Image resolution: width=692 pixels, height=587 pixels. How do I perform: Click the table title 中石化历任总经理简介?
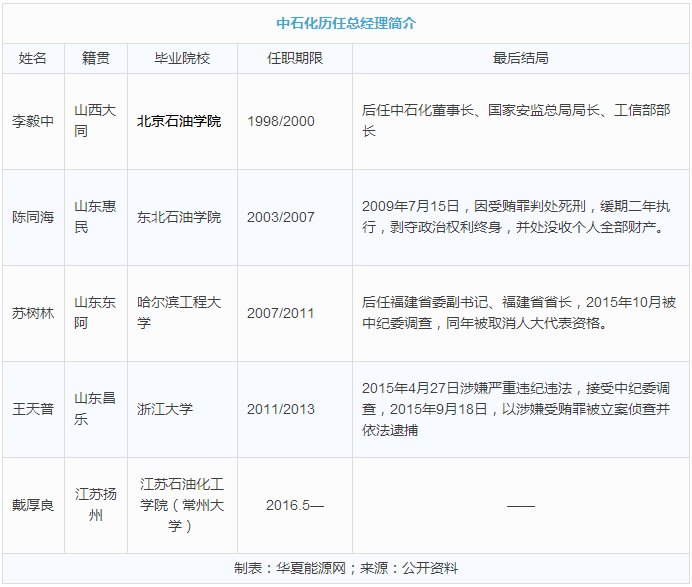click(x=346, y=23)
